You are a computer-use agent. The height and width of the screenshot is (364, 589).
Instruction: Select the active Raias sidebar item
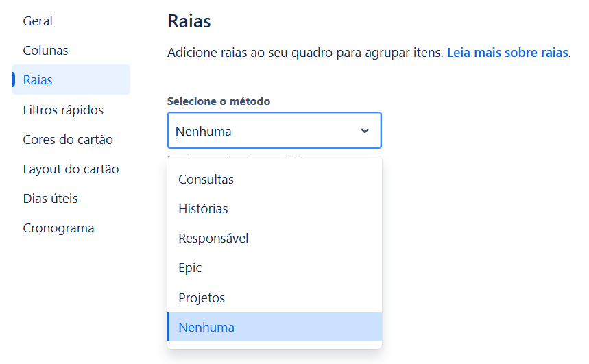(71, 80)
